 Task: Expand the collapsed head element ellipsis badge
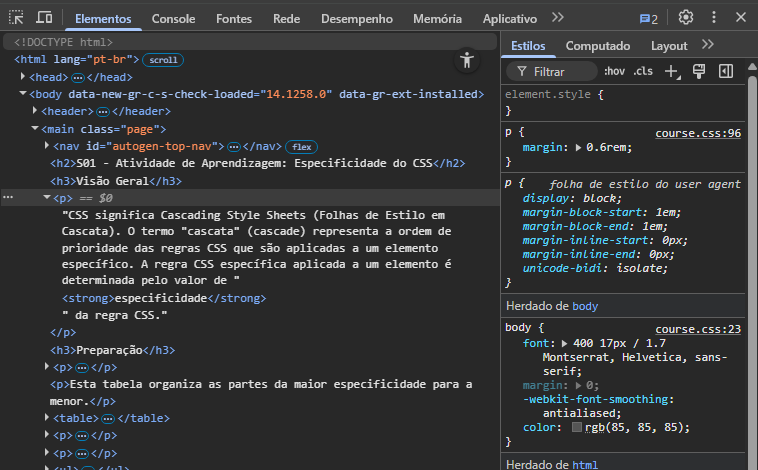point(77,77)
